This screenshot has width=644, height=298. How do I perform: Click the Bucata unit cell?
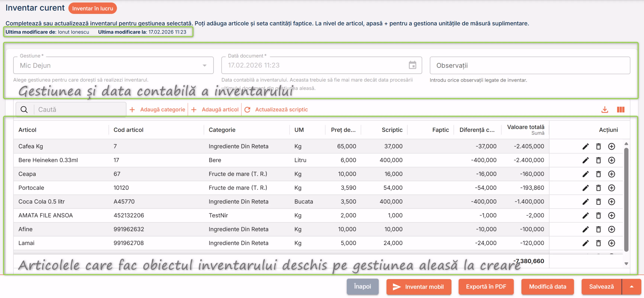tap(304, 202)
